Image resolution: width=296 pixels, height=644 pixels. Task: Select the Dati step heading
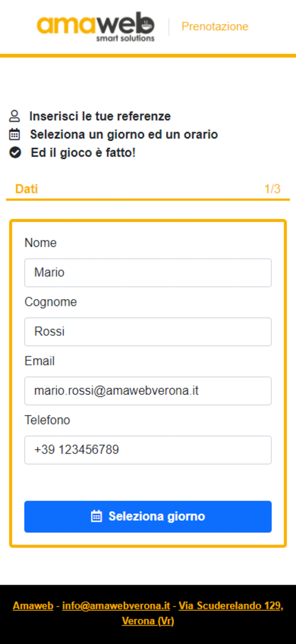pyautogui.click(x=27, y=189)
